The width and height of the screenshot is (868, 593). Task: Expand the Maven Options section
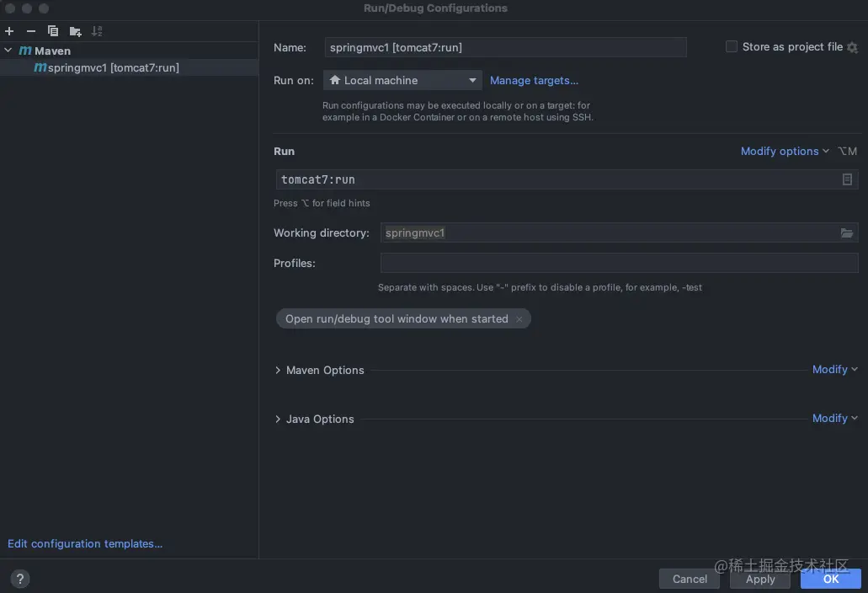click(x=278, y=370)
